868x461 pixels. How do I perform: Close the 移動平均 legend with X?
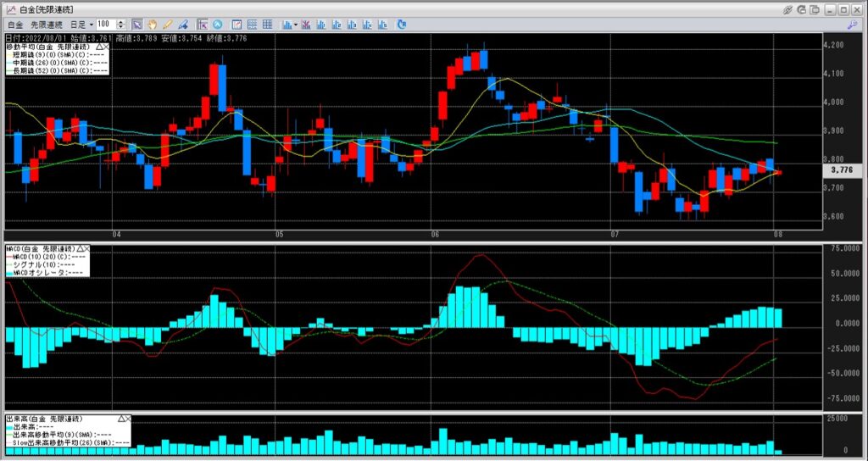coord(106,47)
